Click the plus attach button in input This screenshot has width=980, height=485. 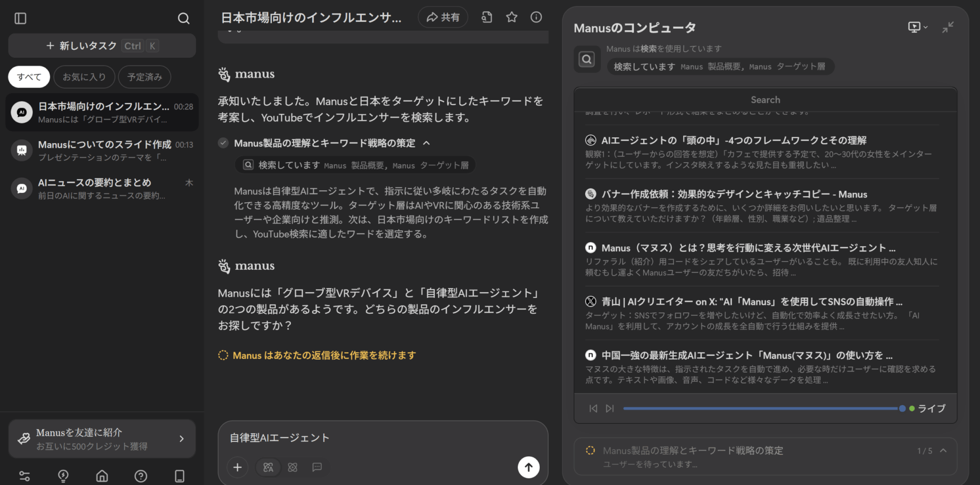point(237,467)
